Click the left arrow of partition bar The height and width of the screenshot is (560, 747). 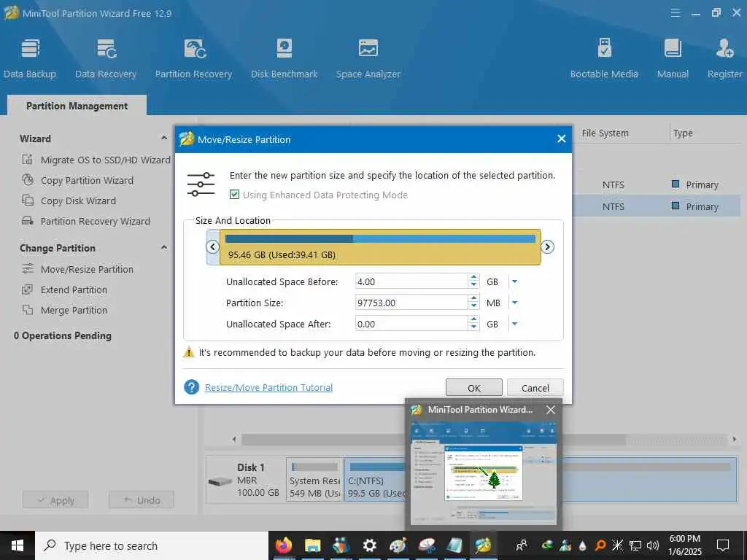point(212,246)
